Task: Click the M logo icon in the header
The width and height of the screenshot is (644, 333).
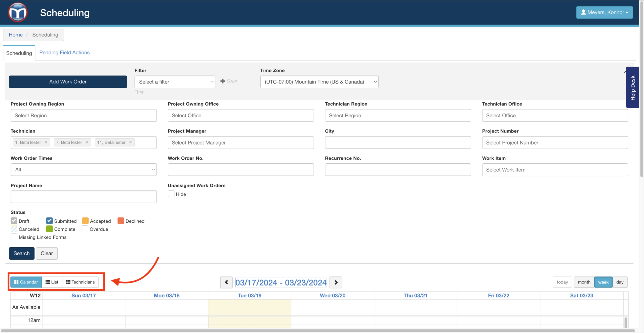Action: (18, 13)
